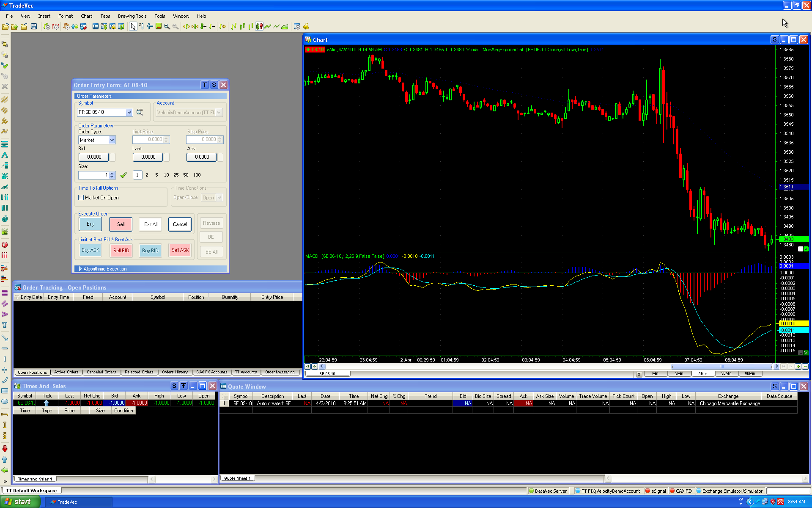Toggle the Market On Open checkbox

click(x=81, y=198)
